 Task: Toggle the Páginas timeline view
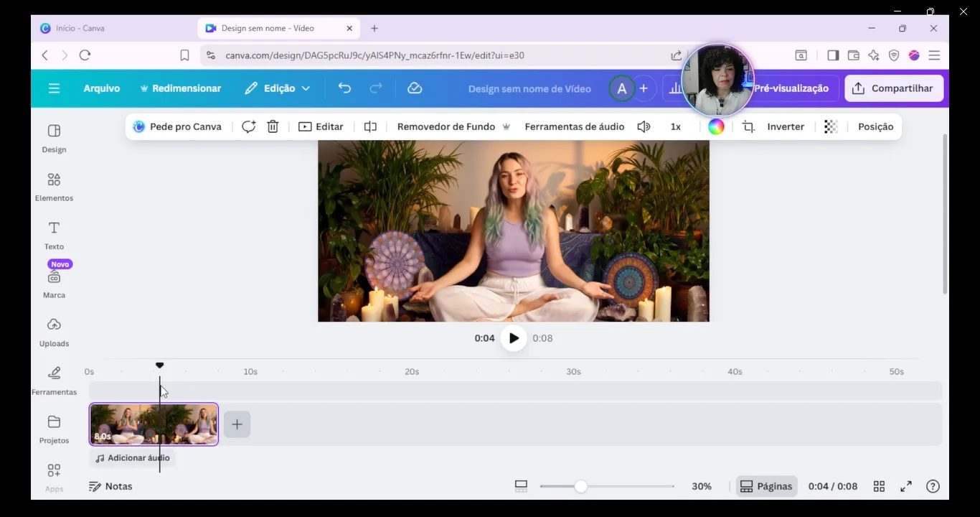766,486
